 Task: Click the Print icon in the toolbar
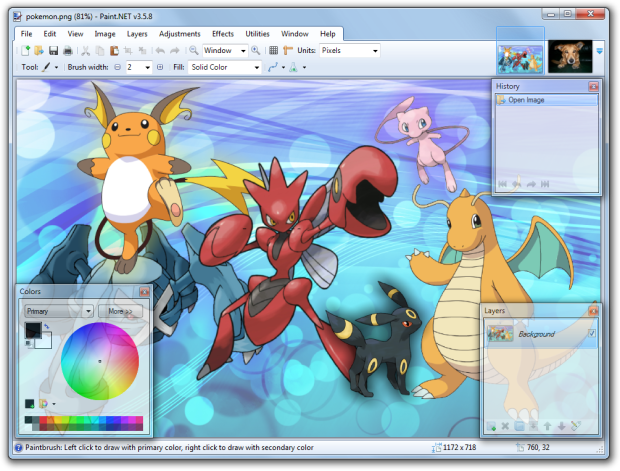coord(68,50)
